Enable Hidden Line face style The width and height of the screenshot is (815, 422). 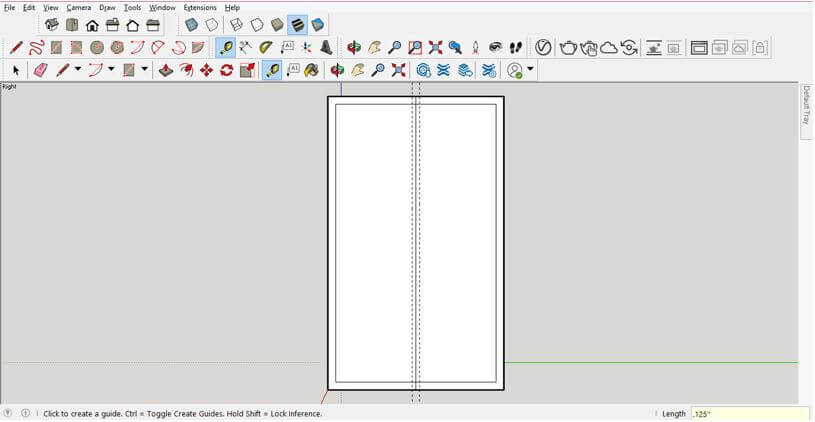257,24
